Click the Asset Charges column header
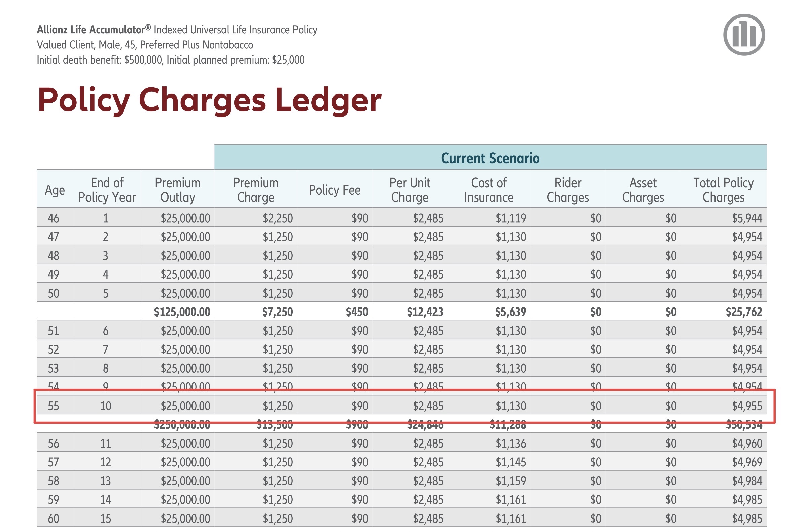The width and height of the screenshot is (802, 532). coord(643,190)
